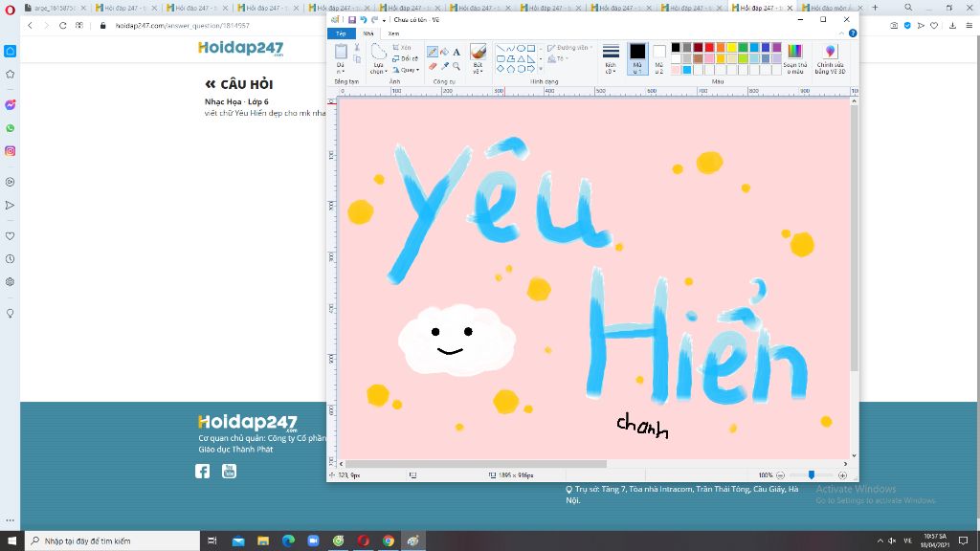Image resolution: width=980 pixels, height=551 pixels.
Task: Pick the green color swatch
Action: (x=743, y=48)
